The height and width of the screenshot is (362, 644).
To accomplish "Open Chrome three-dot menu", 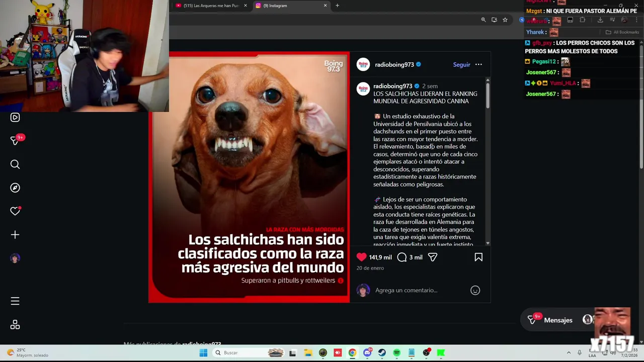I will (x=636, y=20).
